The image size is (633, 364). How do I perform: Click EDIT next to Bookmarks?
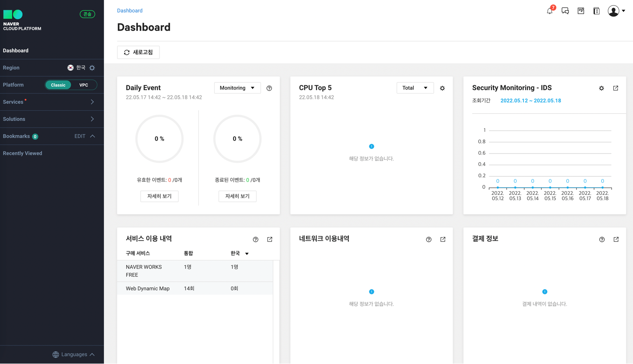pyautogui.click(x=80, y=136)
